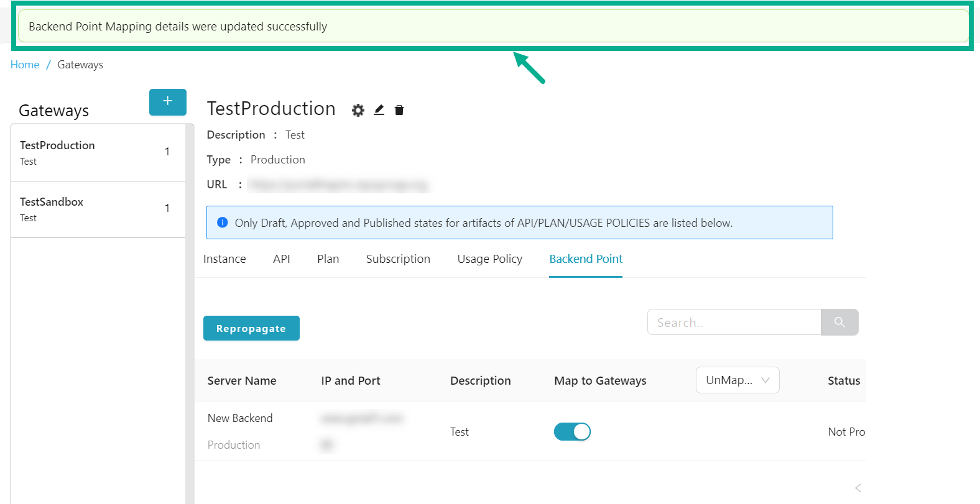Switch to the Instance tab
The image size is (980, 504).
224,259
